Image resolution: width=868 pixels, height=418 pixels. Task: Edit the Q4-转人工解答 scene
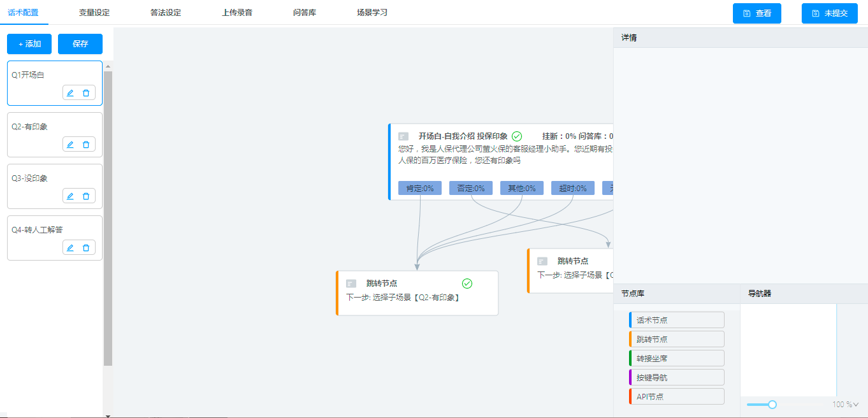pyautogui.click(x=71, y=248)
